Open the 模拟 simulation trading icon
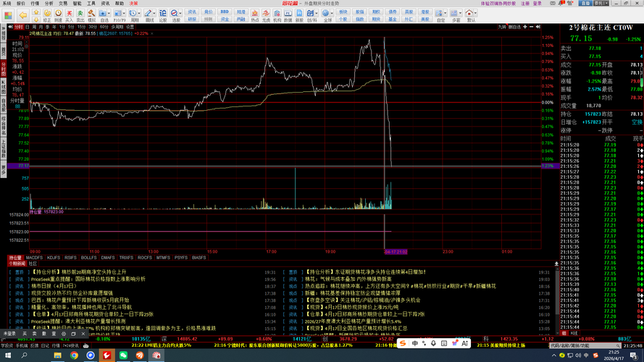644x362 pixels. click(x=91, y=13)
